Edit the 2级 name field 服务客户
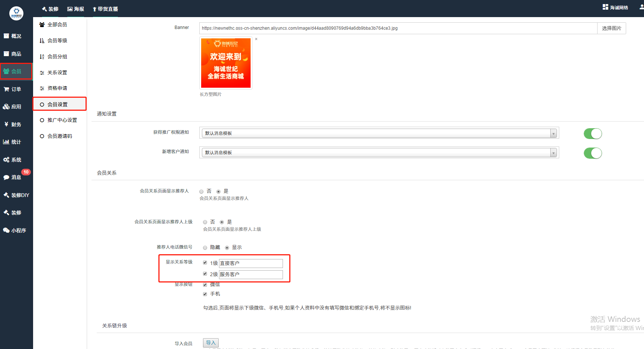This screenshot has width=644, height=349. [251, 275]
